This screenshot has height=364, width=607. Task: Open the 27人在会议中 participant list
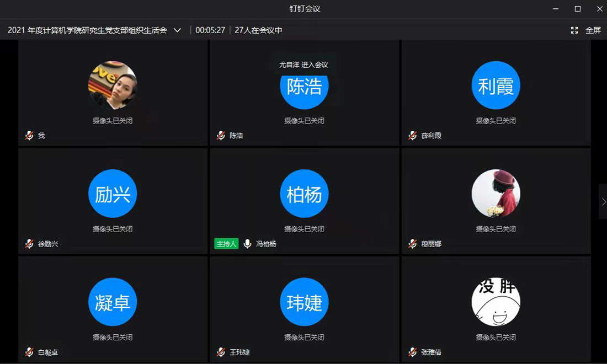point(258,30)
